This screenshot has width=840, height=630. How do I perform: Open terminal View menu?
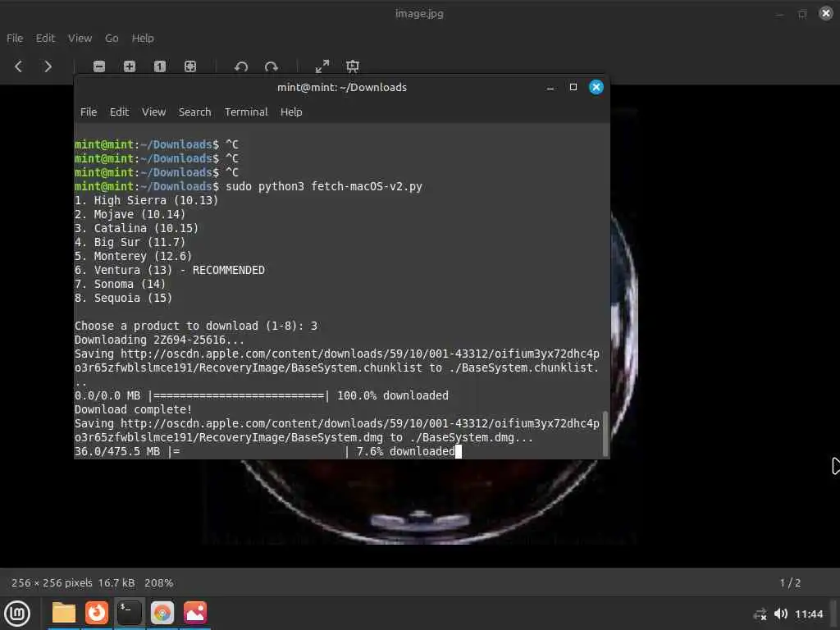(153, 112)
